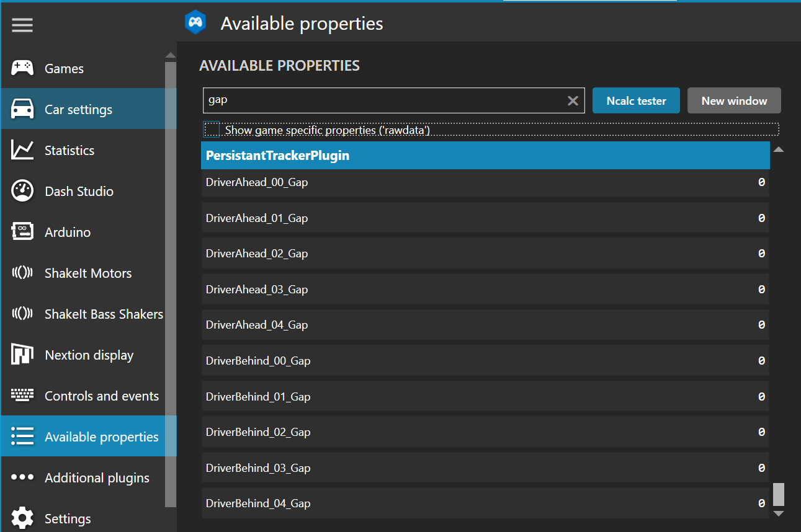
Task: Click the Car settings car icon
Action: click(x=22, y=109)
